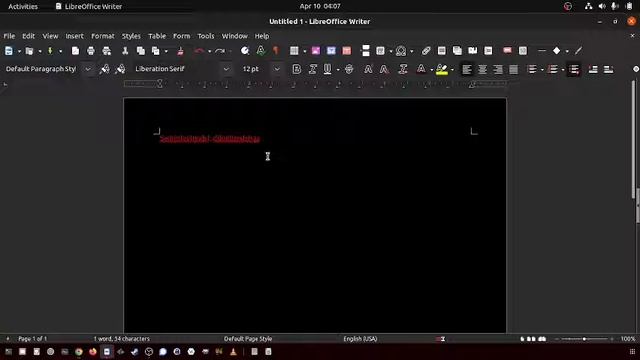Toggle formatting marks pilcrow icon
This screenshot has width=640, height=360.
[276, 51]
